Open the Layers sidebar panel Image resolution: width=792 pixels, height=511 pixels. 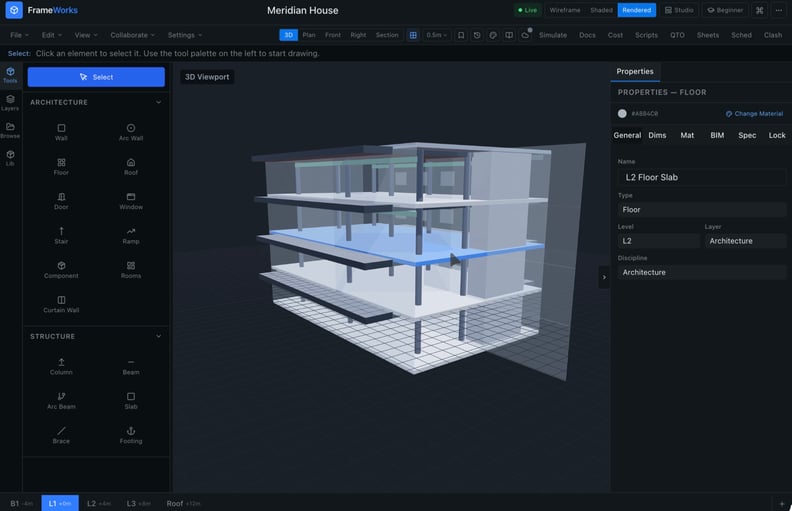[10, 103]
